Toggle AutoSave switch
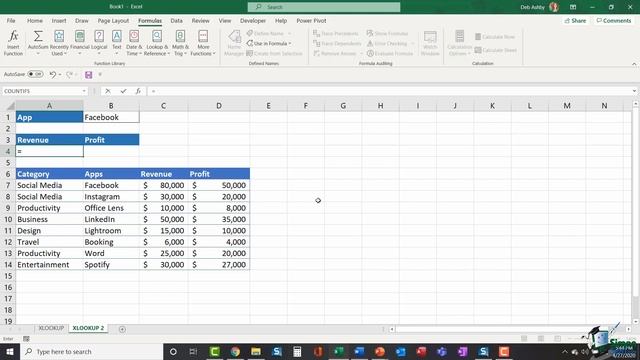The image size is (640, 360). pos(36,74)
